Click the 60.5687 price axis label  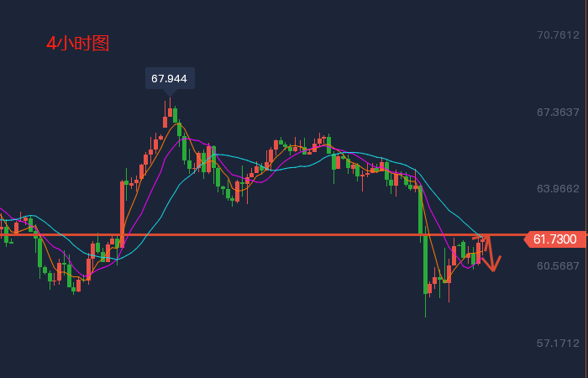(x=558, y=266)
